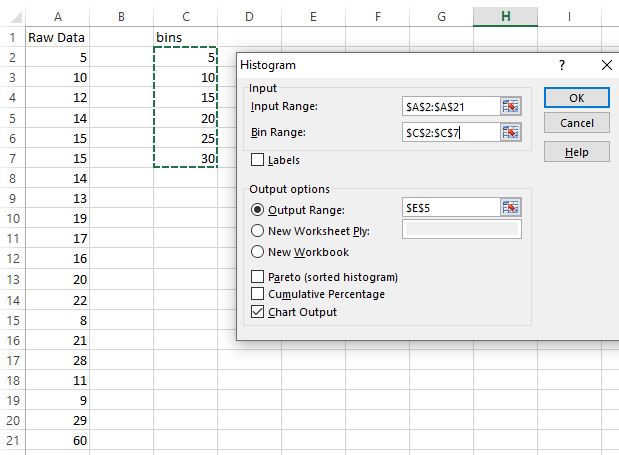This screenshot has height=455, width=619.
Task: Enable Cumulative Percentage checkbox
Action: pyautogui.click(x=257, y=294)
